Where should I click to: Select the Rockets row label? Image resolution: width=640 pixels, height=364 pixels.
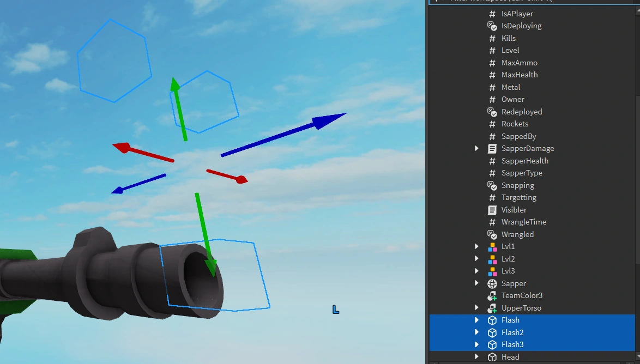click(x=515, y=124)
